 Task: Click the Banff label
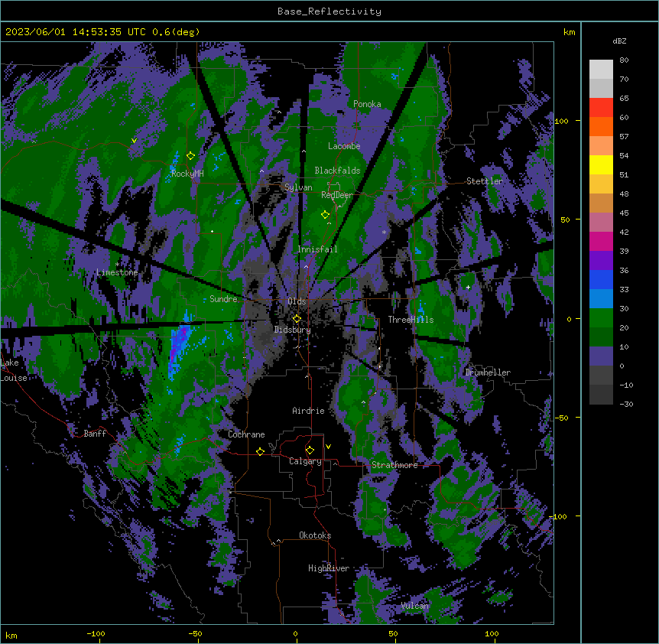click(95, 434)
